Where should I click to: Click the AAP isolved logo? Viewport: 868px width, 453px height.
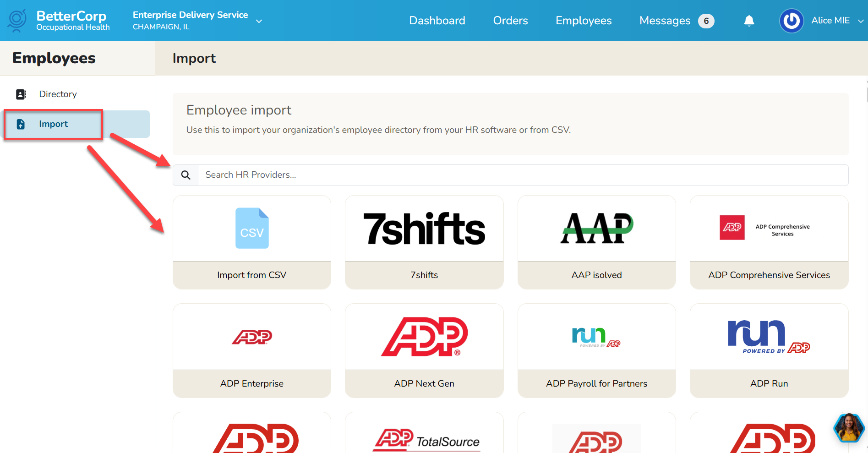pyautogui.click(x=597, y=228)
